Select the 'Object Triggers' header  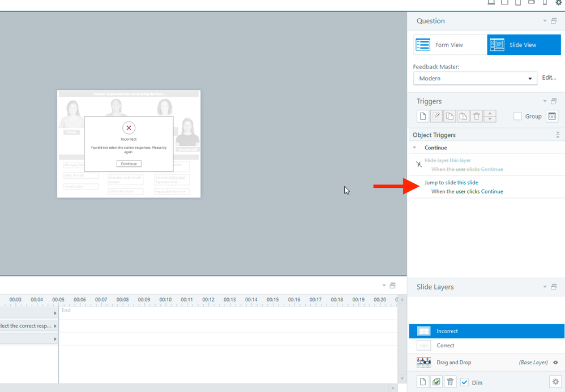point(434,135)
